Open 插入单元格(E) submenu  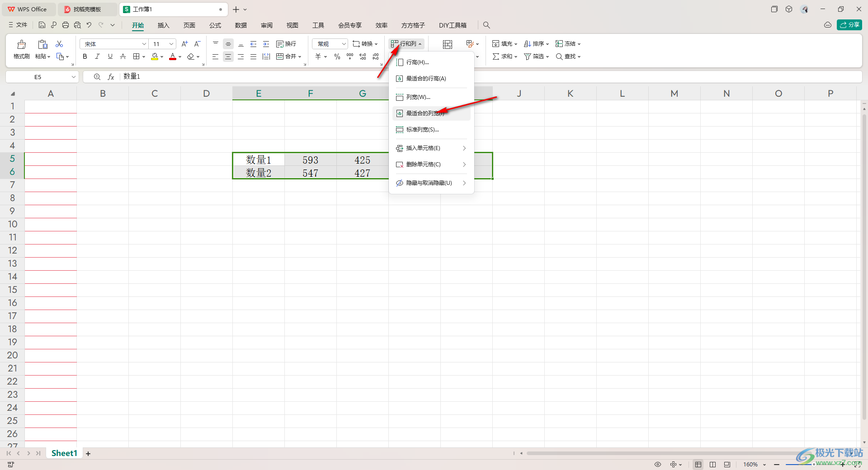431,148
